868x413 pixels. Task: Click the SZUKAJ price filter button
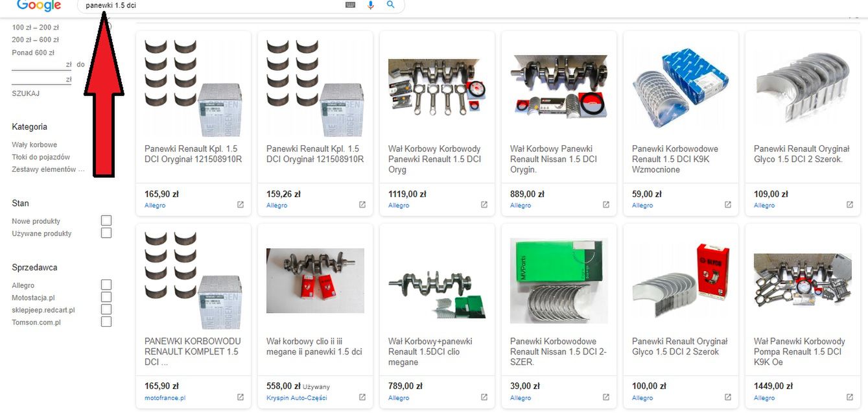click(26, 93)
